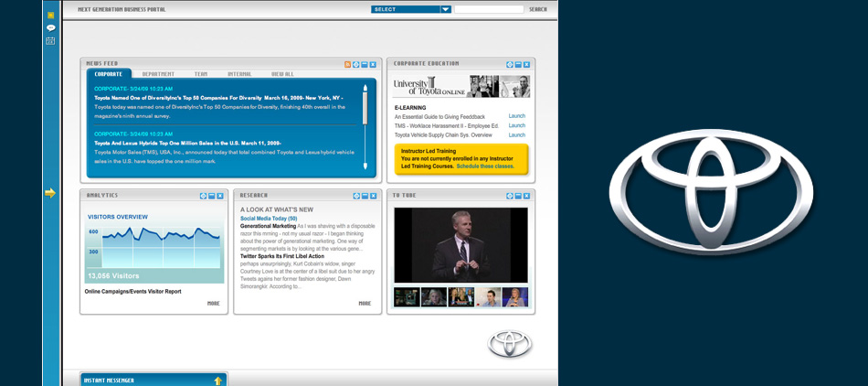This screenshot has width=868, height=386.
Task: Click the RSS feed icon in News Feed
Action: (347, 65)
